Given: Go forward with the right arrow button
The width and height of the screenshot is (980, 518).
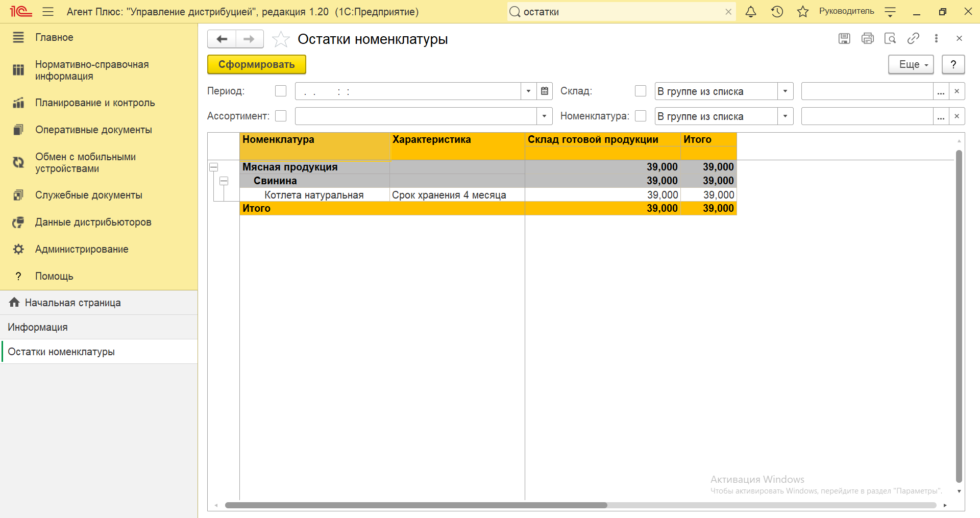Looking at the screenshot, I should pyautogui.click(x=249, y=39).
